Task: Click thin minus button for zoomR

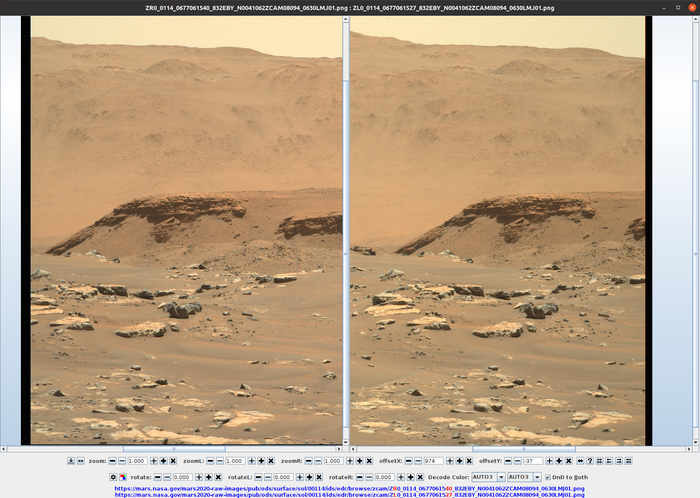Action: (x=318, y=461)
